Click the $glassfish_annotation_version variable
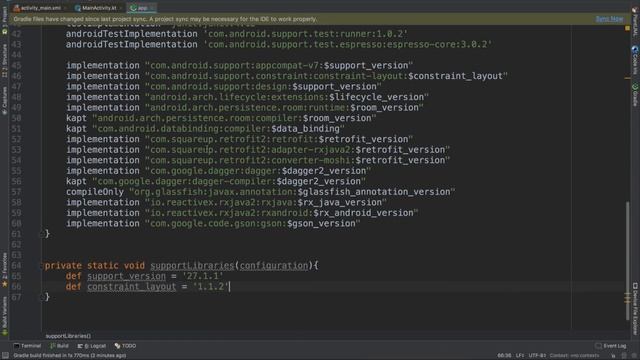Viewport: 640px width, 360px height. click(x=374, y=192)
